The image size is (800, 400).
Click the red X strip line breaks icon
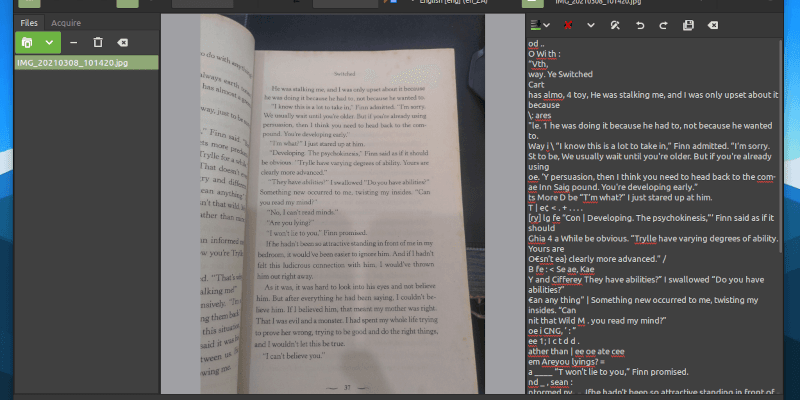point(567,25)
